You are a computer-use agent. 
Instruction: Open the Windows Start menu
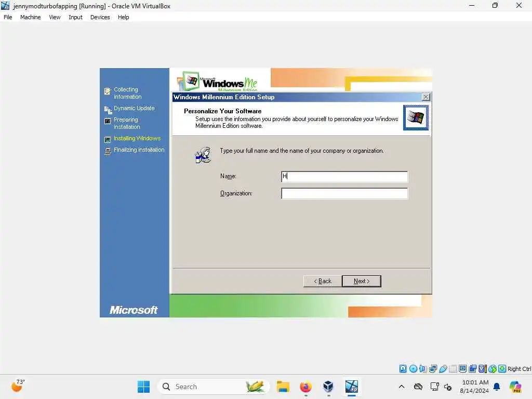[x=143, y=387]
